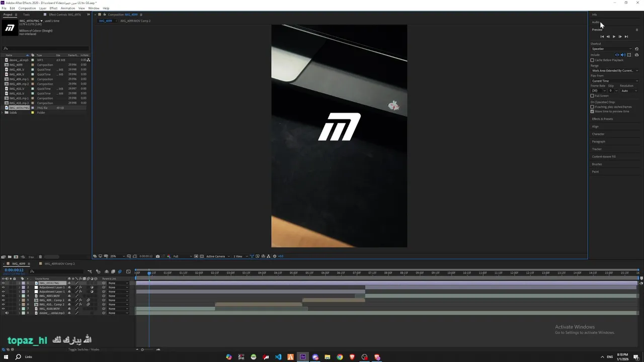Screen dimensions: 644x362
Task: Reset the preview shortcut settings icon
Action: click(636, 49)
